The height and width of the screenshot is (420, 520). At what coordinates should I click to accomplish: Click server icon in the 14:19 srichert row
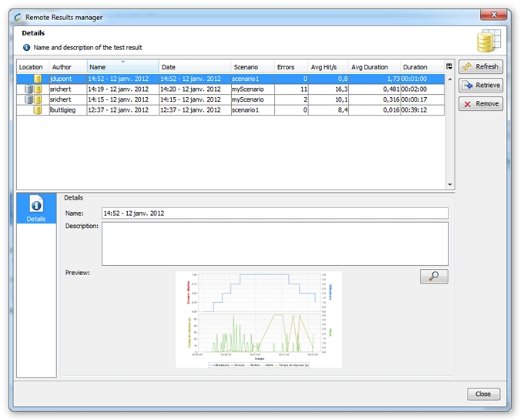tap(29, 89)
